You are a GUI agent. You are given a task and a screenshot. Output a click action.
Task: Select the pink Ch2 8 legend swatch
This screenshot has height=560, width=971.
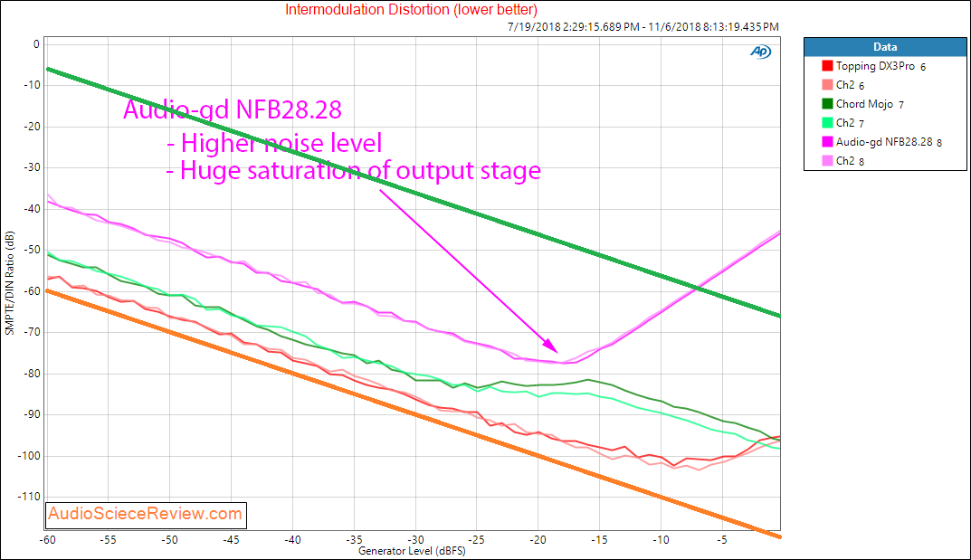tap(827, 160)
